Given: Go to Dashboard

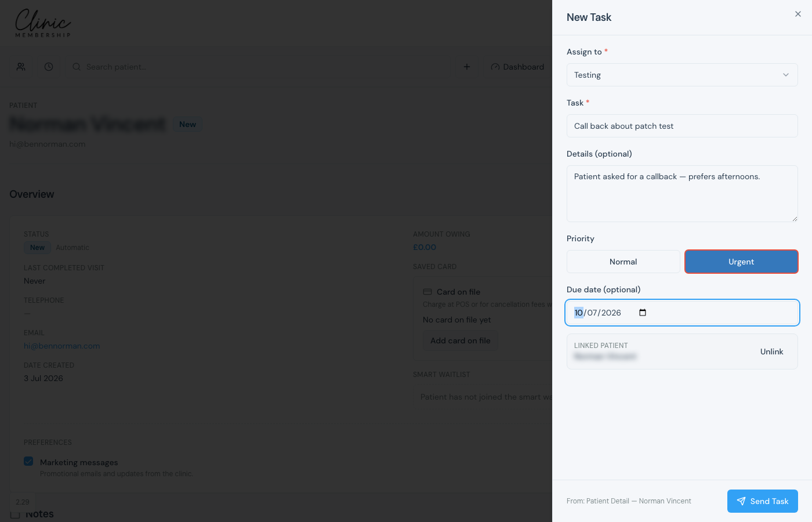Looking at the screenshot, I should click(x=517, y=67).
